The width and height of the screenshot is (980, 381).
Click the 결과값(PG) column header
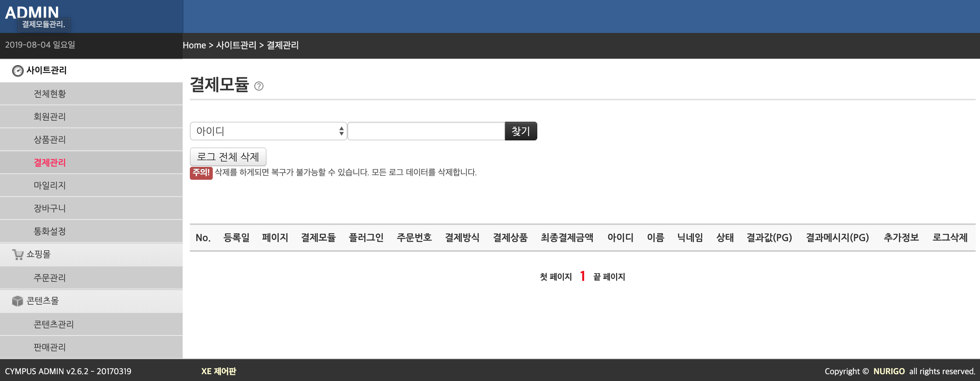click(x=769, y=238)
